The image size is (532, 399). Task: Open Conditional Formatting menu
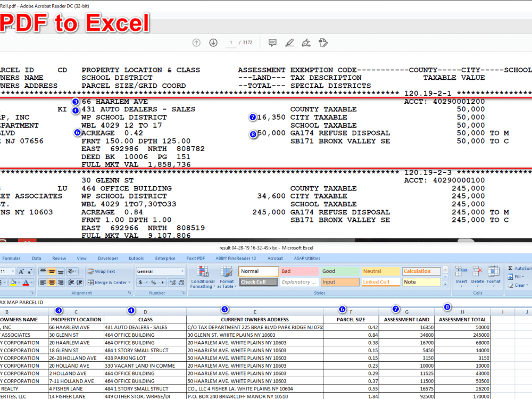(x=203, y=277)
